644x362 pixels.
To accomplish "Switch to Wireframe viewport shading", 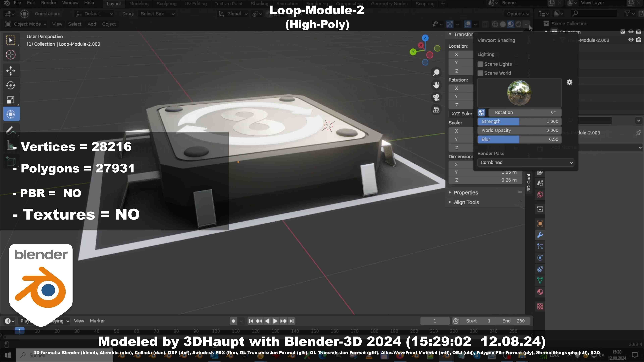I will click(x=495, y=24).
